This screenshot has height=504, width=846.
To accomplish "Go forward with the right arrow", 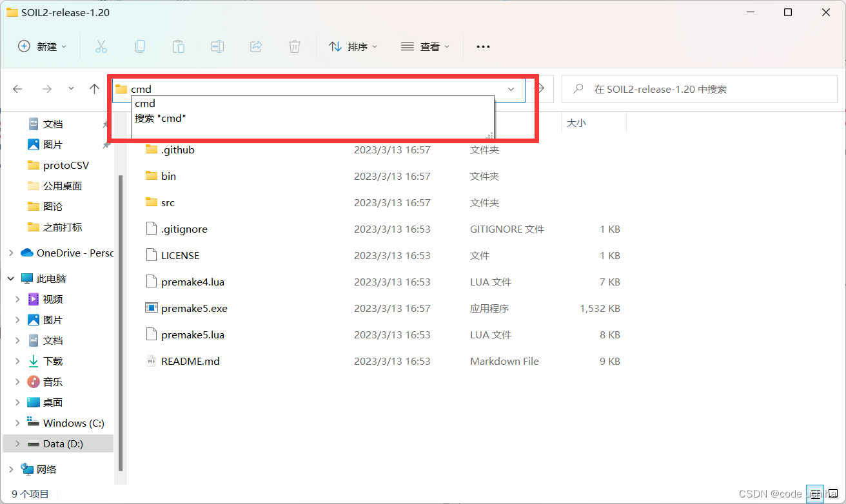I will click(x=46, y=89).
